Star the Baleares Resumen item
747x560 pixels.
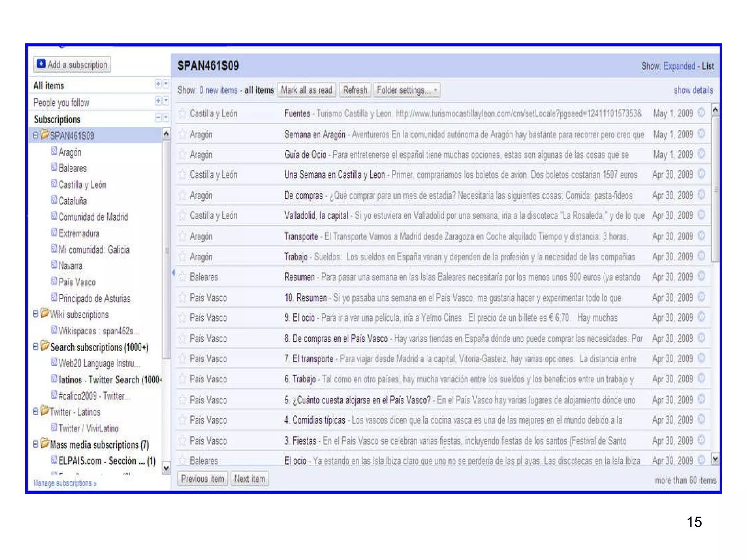[x=182, y=277]
